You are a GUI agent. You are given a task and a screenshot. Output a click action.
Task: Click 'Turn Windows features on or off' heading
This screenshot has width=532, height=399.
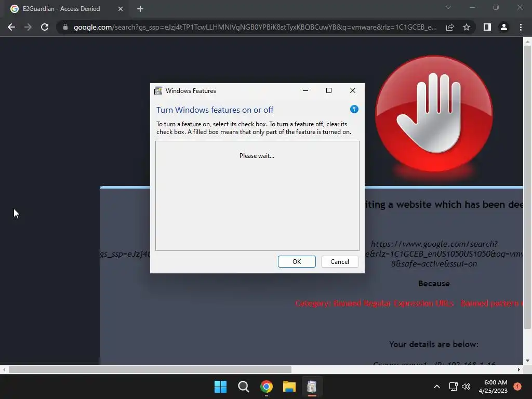click(x=215, y=110)
